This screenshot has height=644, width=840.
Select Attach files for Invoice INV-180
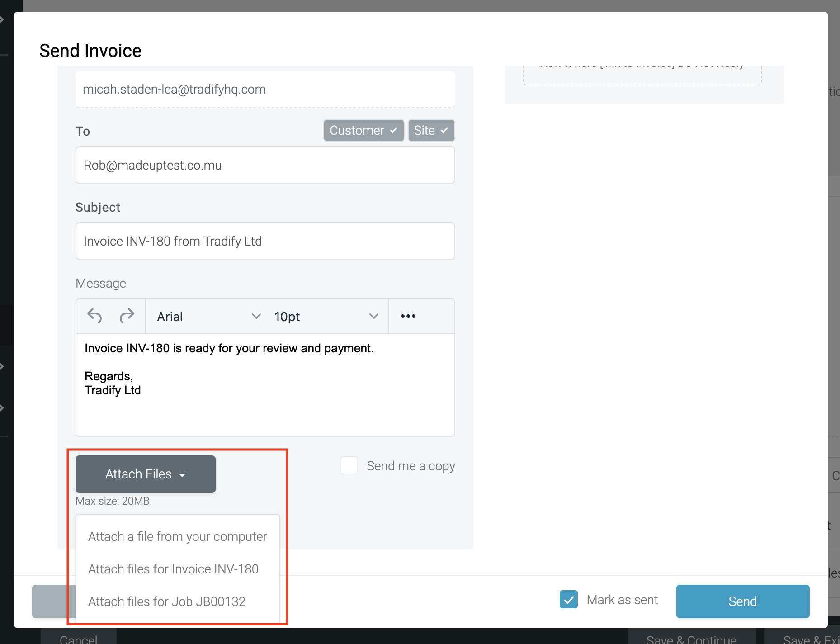tap(173, 569)
